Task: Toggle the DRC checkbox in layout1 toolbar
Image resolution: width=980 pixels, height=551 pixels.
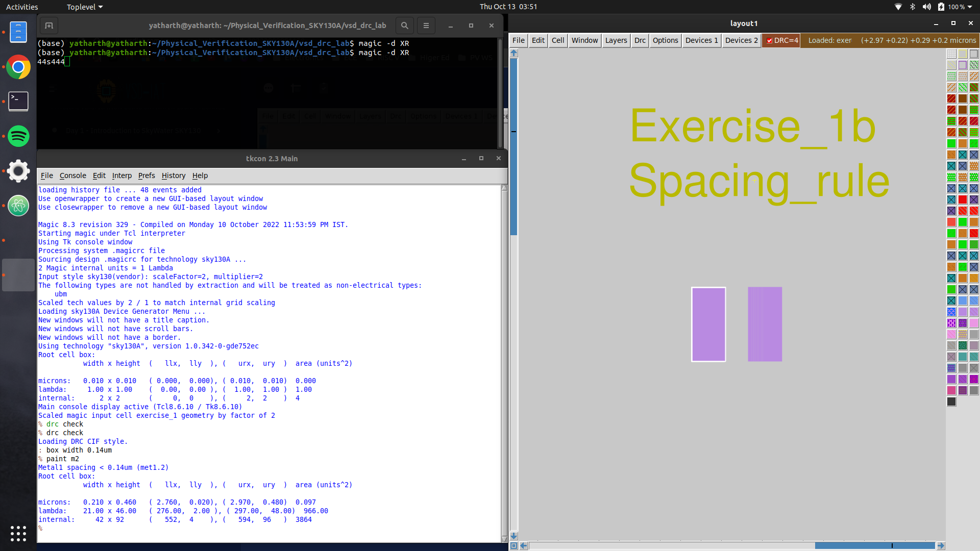Action: click(x=769, y=40)
